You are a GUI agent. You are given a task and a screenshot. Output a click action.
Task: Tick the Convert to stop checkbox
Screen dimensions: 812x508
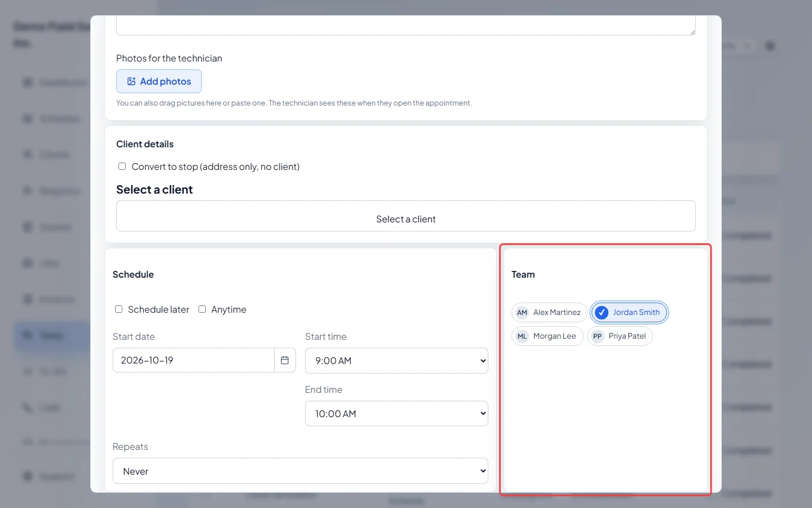pyautogui.click(x=122, y=167)
